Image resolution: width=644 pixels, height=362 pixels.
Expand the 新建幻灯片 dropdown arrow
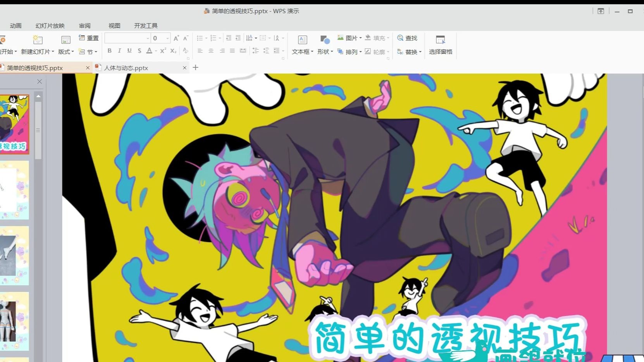(53, 51)
